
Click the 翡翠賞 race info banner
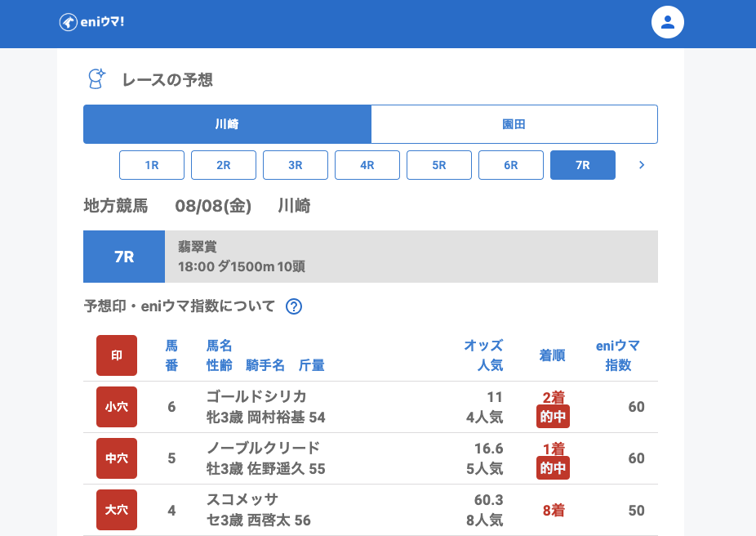click(411, 257)
